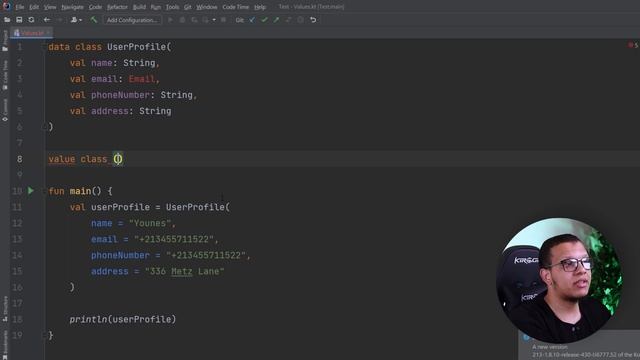
Task: Open the Structure tool window sidebar tab
Action: pyautogui.click(x=5, y=309)
